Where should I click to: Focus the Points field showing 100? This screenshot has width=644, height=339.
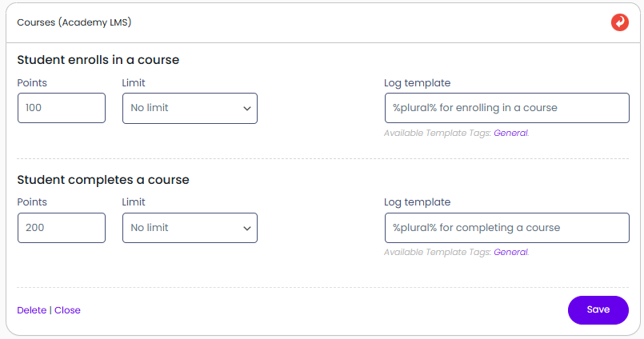click(62, 108)
